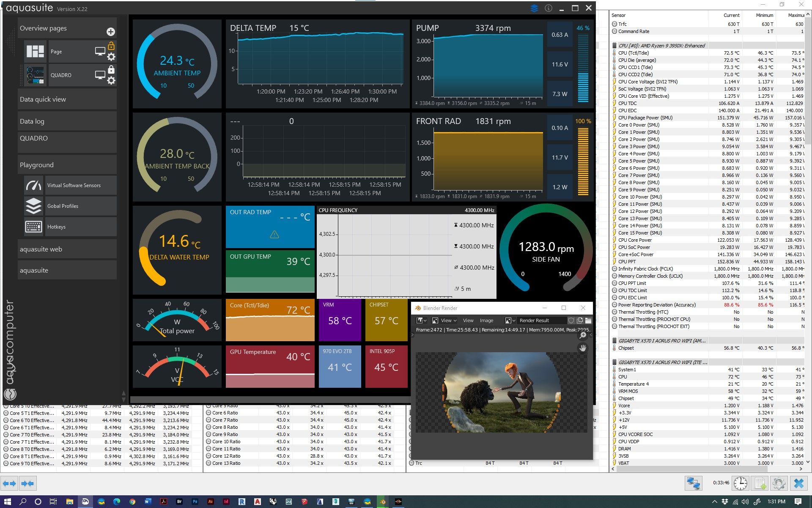
Task: Add a new overview page with plus icon
Action: (x=111, y=32)
